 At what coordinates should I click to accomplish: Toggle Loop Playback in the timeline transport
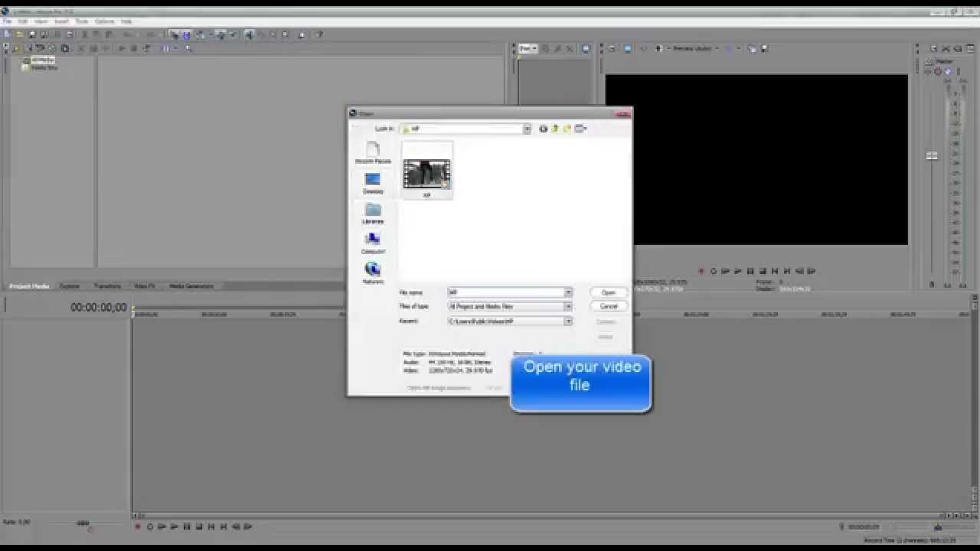(150, 527)
